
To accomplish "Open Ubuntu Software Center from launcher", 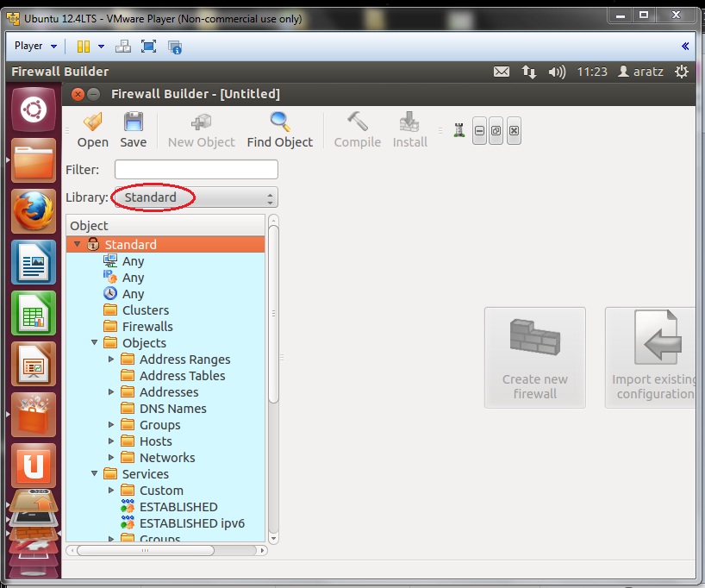I will pos(34,415).
